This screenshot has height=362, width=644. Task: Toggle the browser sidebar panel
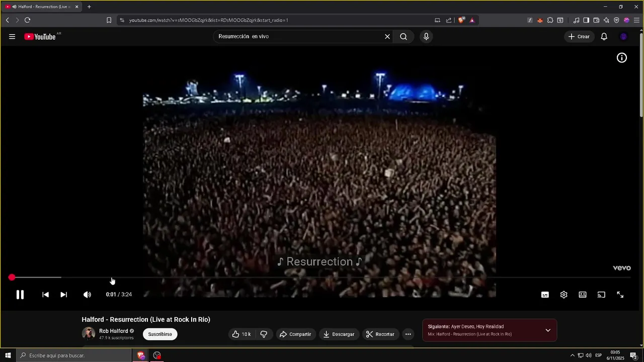tap(586, 20)
